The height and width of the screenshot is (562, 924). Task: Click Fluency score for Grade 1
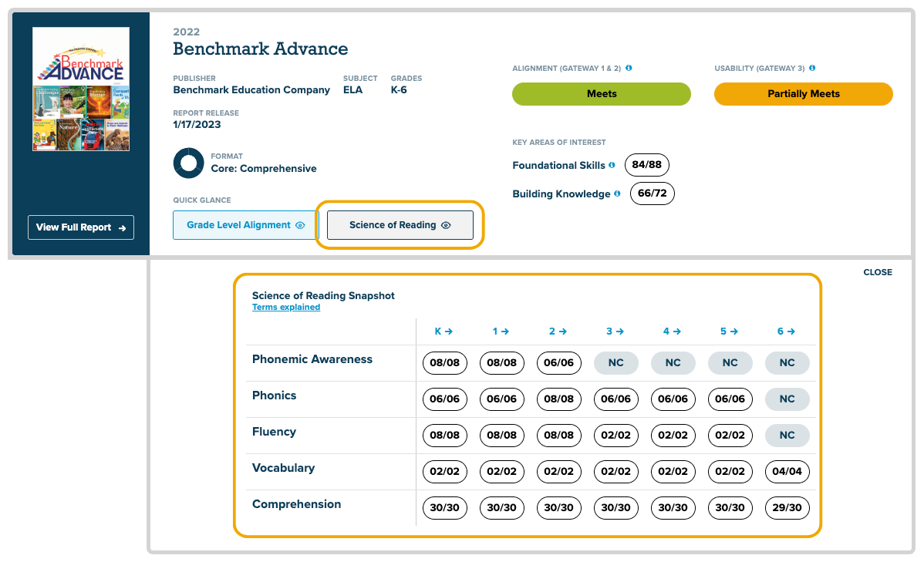501,436
